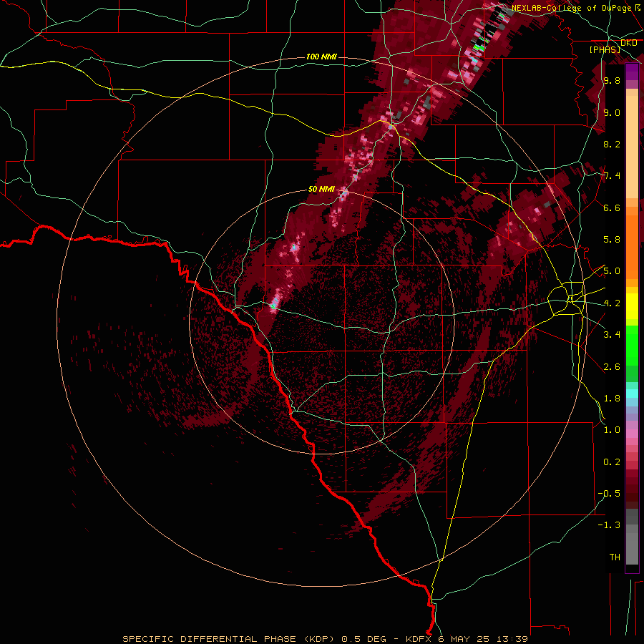The height and width of the screenshot is (644, 644).
Task: Click the 50 NMI range ring label
Action: pyautogui.click(x=321, y=190)
